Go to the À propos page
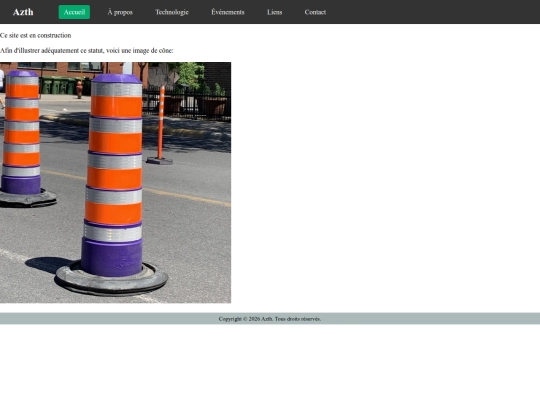Screen dimensions: 540x405 pyautogui.click(x=120, y=12)
